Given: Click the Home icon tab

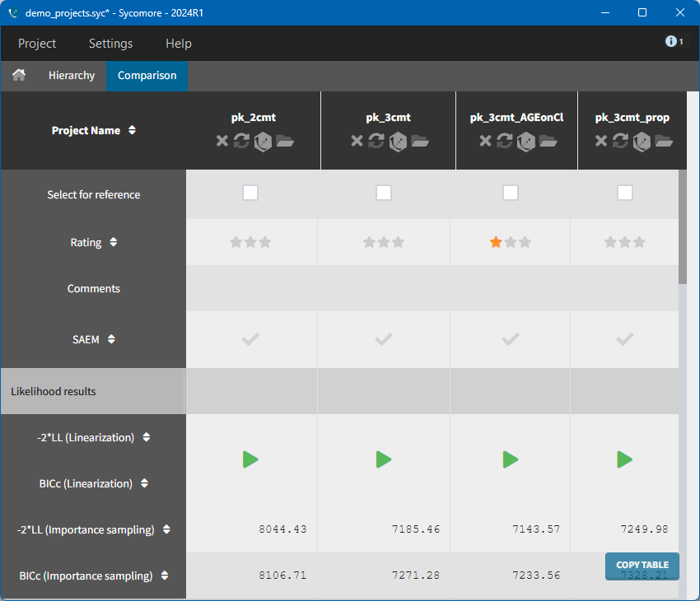Looking at the screenshot, I should click(18, 75).
